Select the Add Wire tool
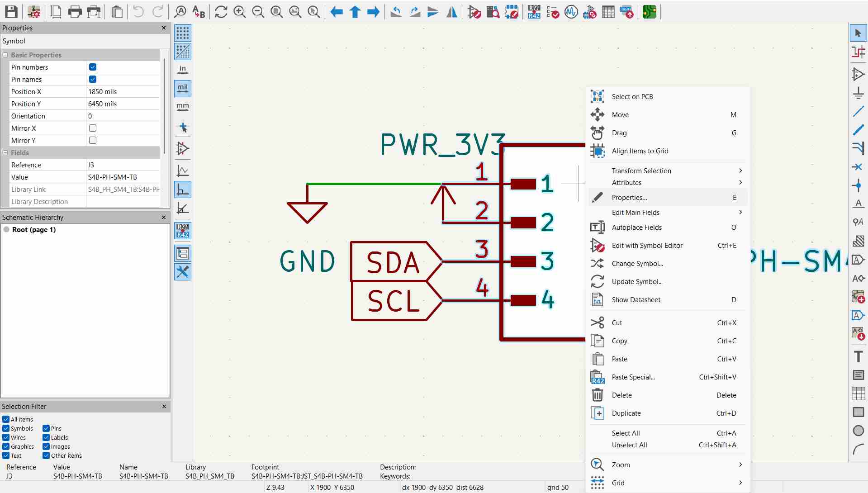 pos(858,111)
